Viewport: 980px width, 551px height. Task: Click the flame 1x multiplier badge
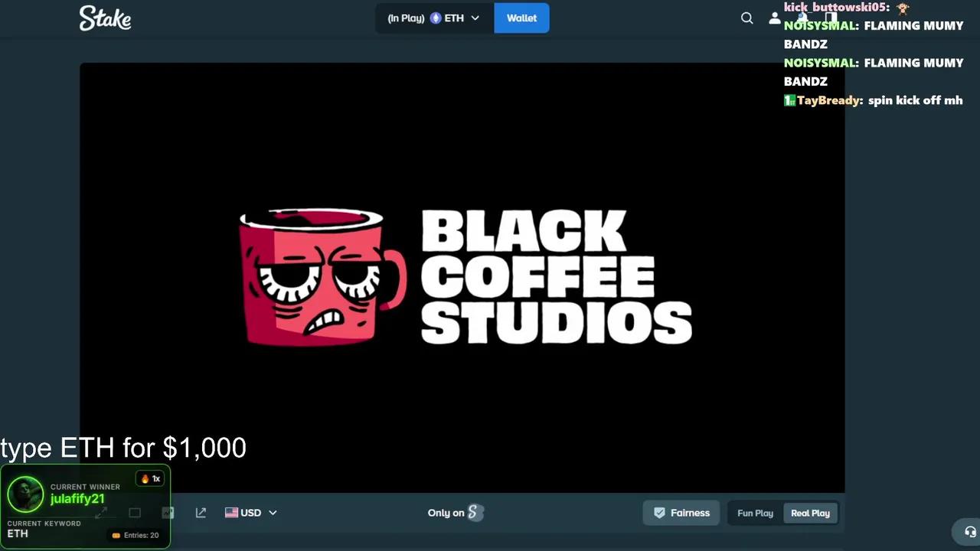(x=150, y=479)
